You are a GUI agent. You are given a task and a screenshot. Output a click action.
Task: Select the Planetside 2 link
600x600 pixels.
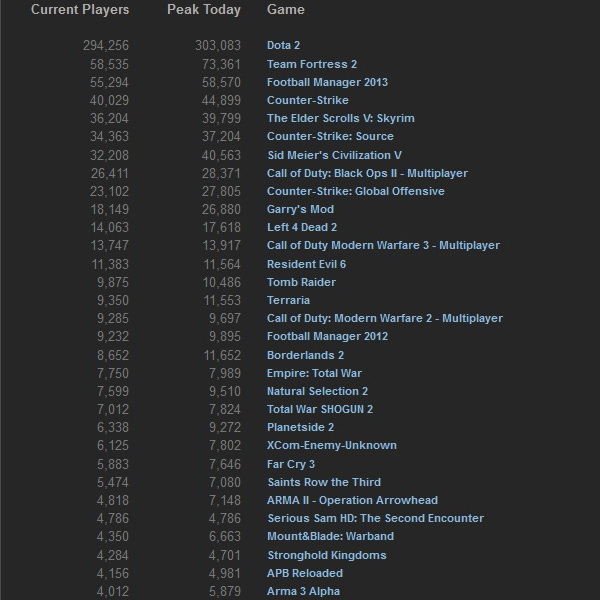300,427
